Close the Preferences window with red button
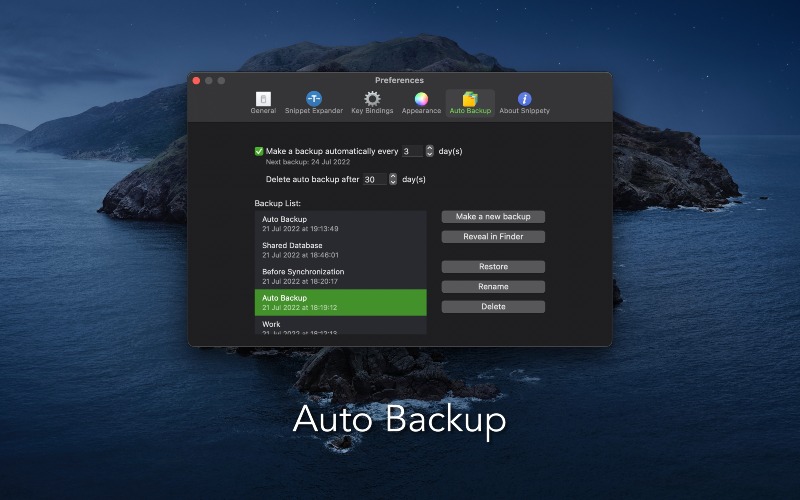This screenshot has width=800, height=500. pyautogui.click(x=196, y=81)
